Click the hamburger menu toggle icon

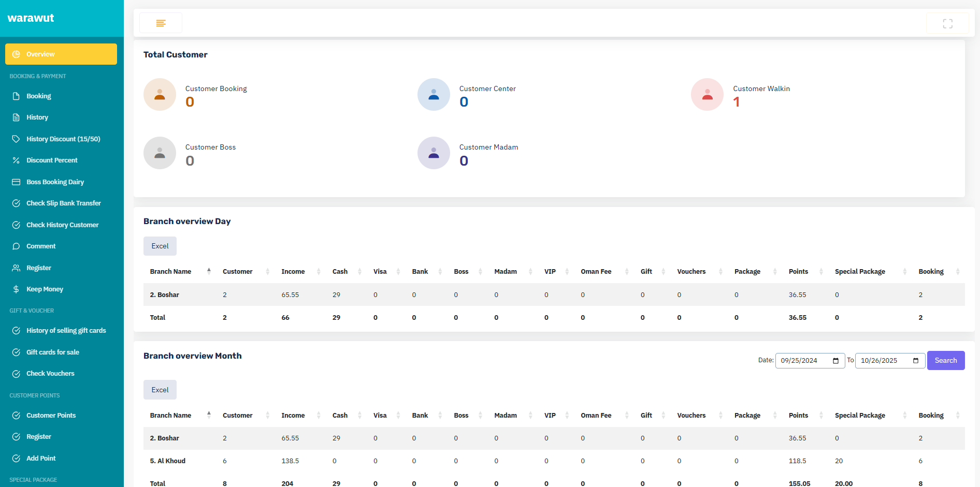(161, 23)
